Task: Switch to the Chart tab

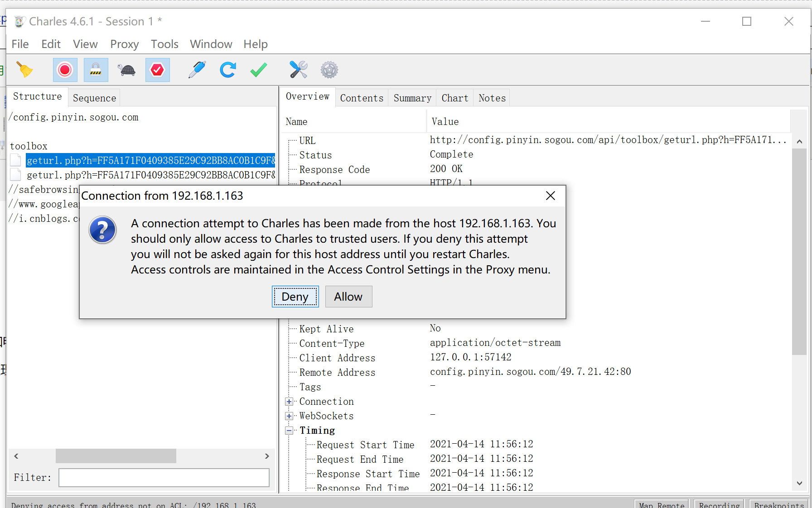Action: [x=455, y=98]
